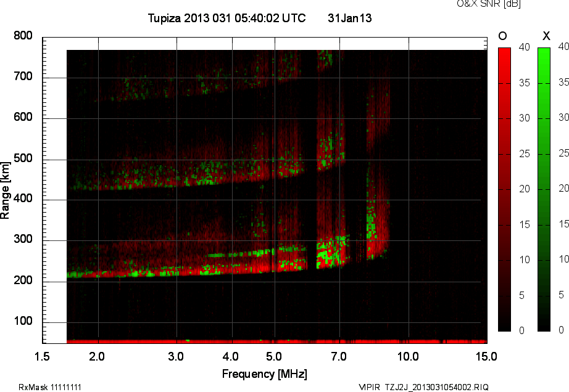The height and width of the screenshot is (392, 569).
Task: Click the O label above red bar
Action: point(502,36)
